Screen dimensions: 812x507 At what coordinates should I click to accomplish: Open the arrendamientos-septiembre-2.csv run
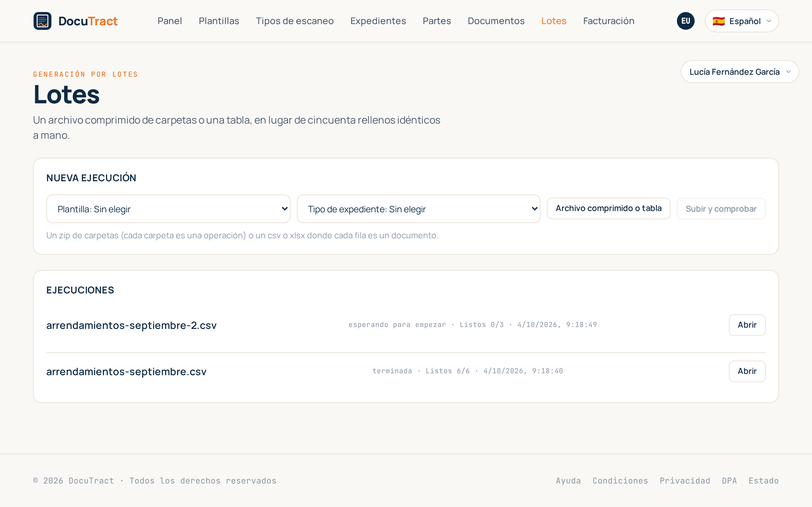point(747,325)
